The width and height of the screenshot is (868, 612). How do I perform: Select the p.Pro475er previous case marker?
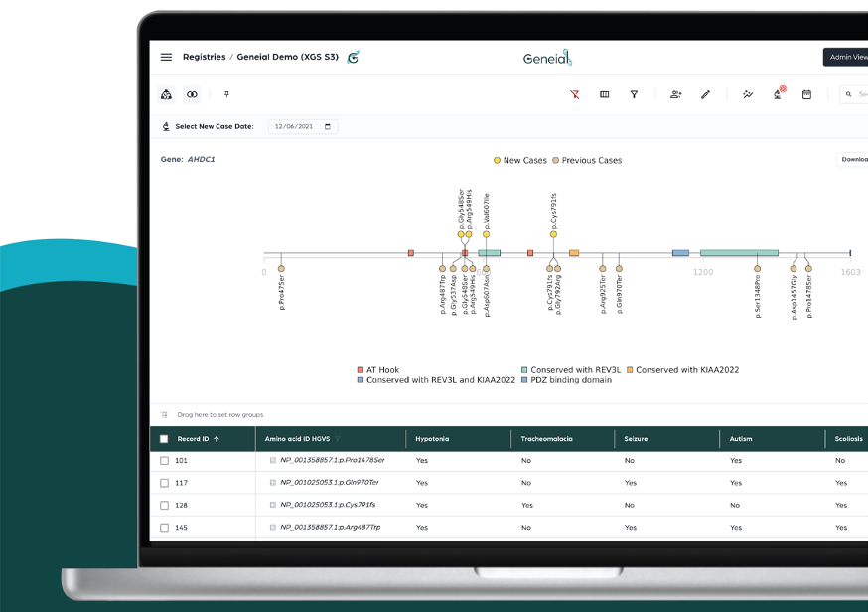click(x=281, y=269)
